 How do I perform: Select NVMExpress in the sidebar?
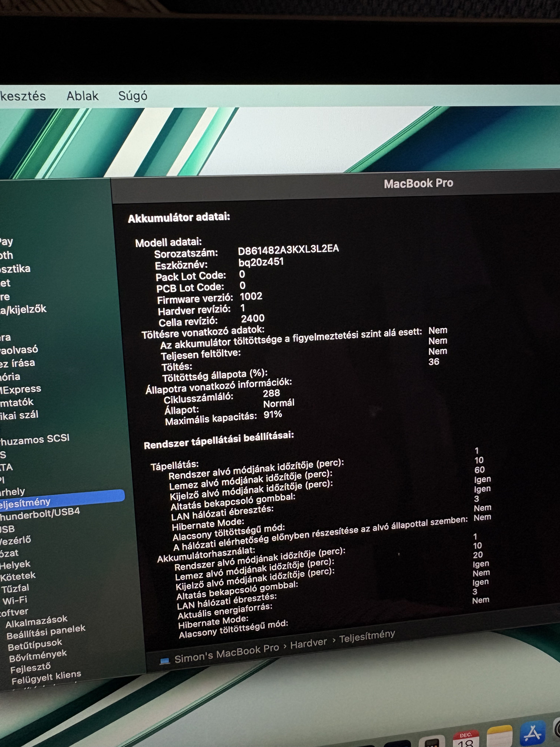21,389
